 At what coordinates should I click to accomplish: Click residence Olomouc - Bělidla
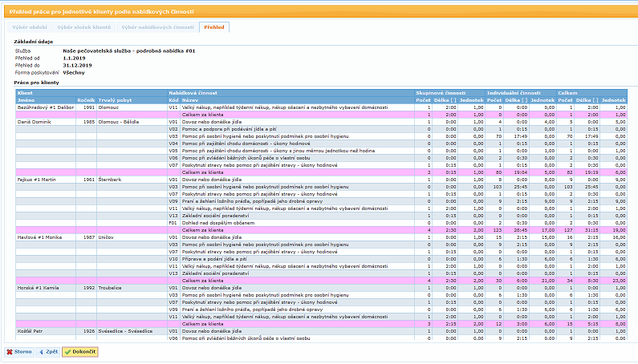pos(119,122)
